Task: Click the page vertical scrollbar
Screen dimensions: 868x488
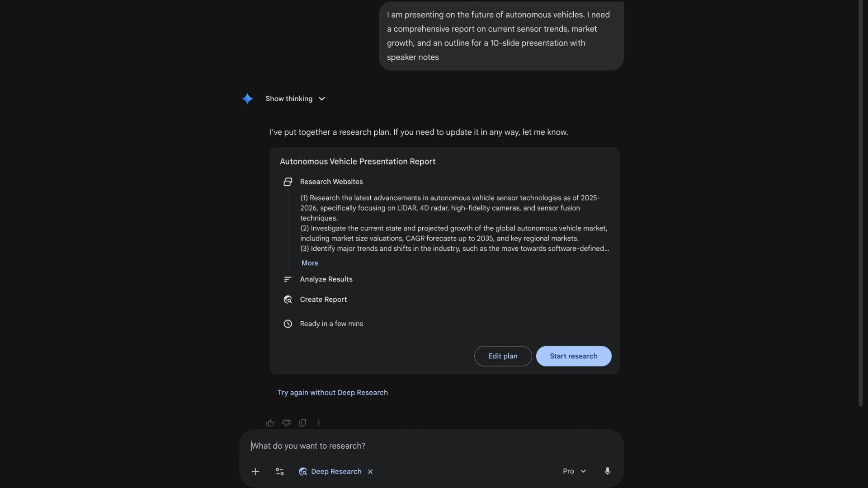Action: click(x=861, y=203)
